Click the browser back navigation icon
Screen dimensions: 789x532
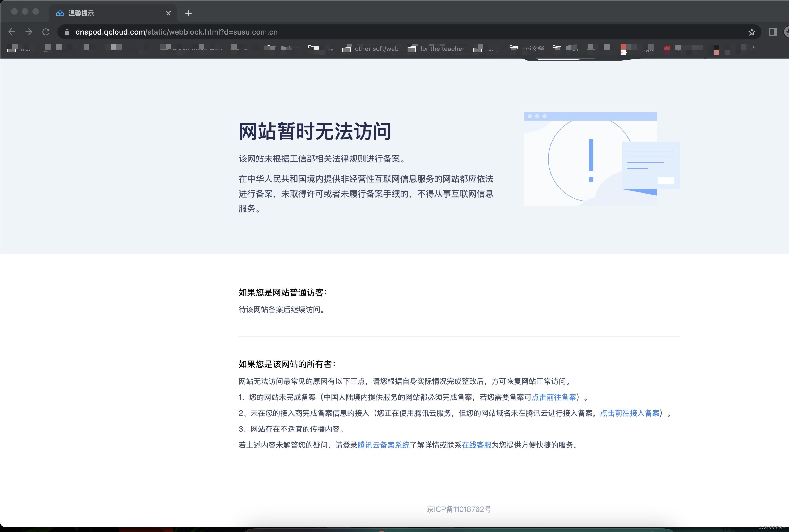point(12,32)
